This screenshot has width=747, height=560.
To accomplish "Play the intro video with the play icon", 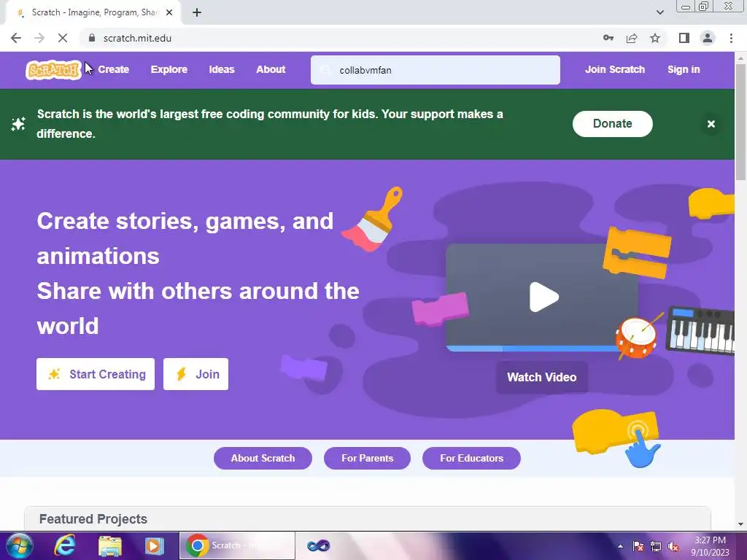I will pos(543,297).
